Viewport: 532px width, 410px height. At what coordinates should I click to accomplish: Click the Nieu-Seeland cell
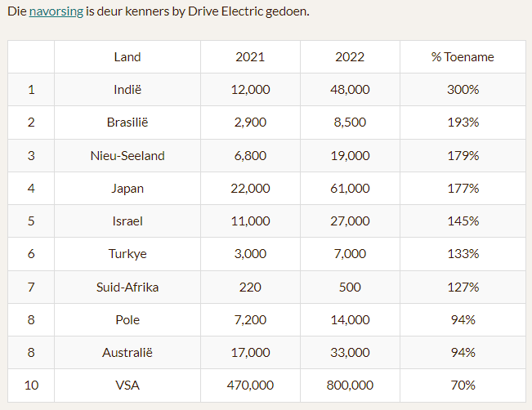(x=127, y=156)
